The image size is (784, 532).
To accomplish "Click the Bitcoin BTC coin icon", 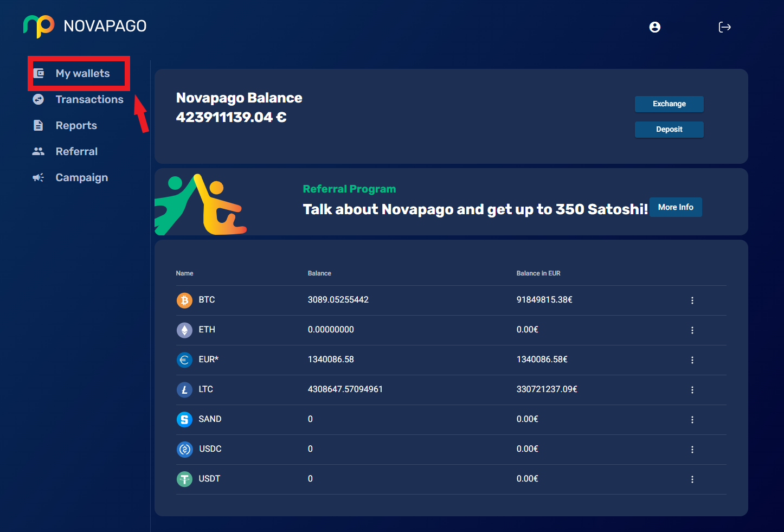I will 184,300.
